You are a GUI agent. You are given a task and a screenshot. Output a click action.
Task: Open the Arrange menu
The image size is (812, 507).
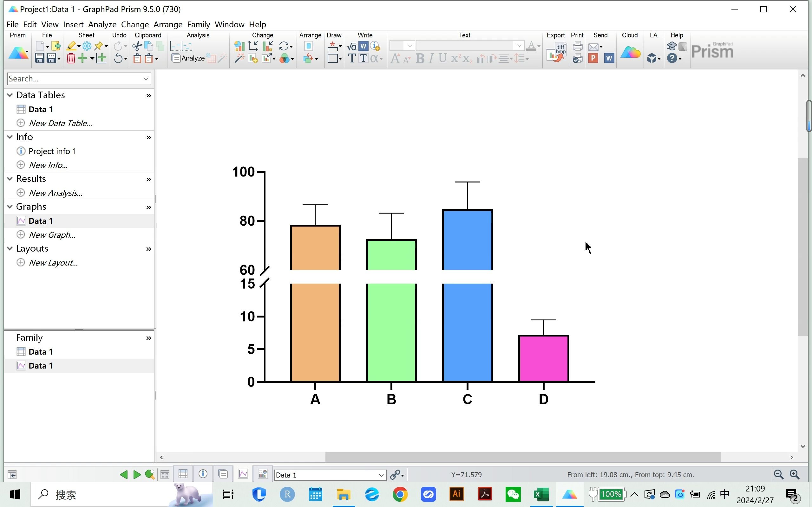[168, 24]
